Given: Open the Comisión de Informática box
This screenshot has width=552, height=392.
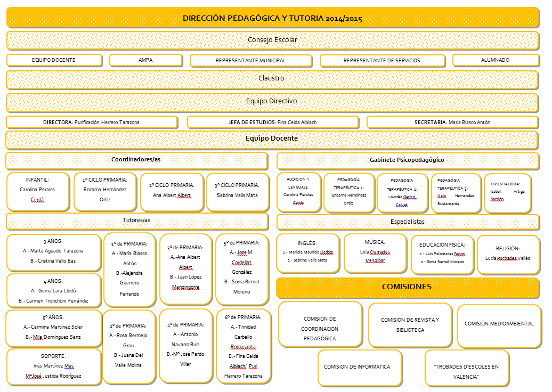Looking at the screenshot, I should click(357, 367).
